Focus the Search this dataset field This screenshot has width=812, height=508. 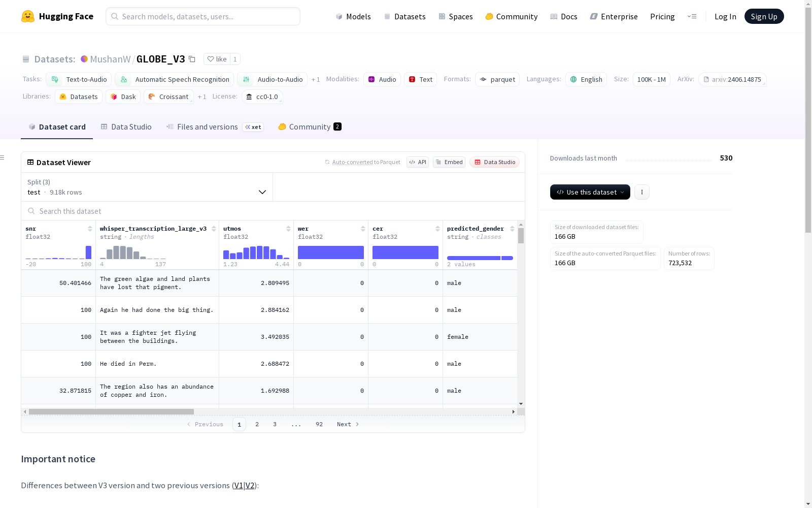[x=273, y=211]
